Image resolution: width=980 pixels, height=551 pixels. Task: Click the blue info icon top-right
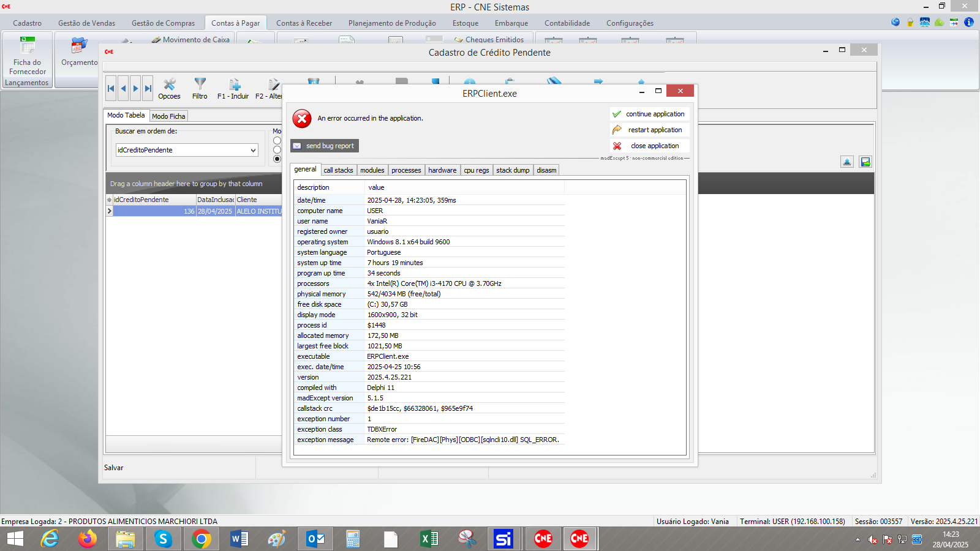point(968,22)
